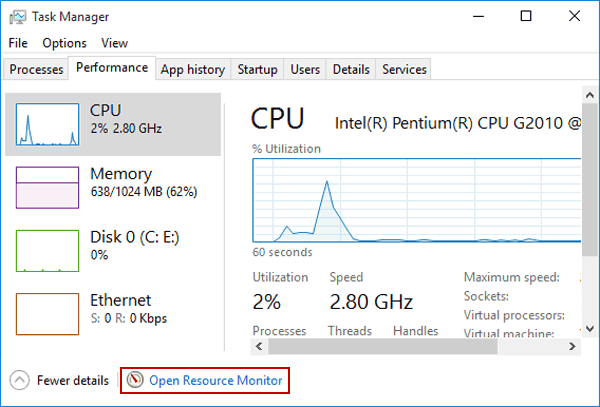Image resolution: width=600 pixels, height=407 pixels.
Task: Switch to the App history tab
Action: [x=193, y=69]
